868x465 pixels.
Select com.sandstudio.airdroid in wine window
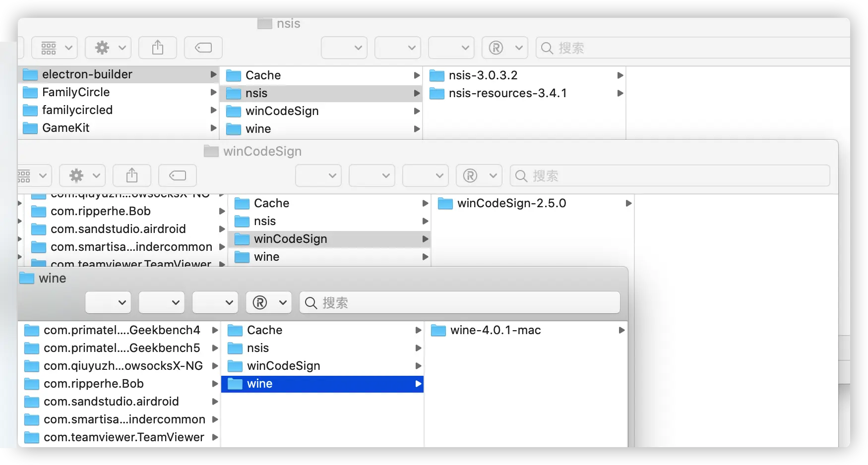tap(112, 402)
